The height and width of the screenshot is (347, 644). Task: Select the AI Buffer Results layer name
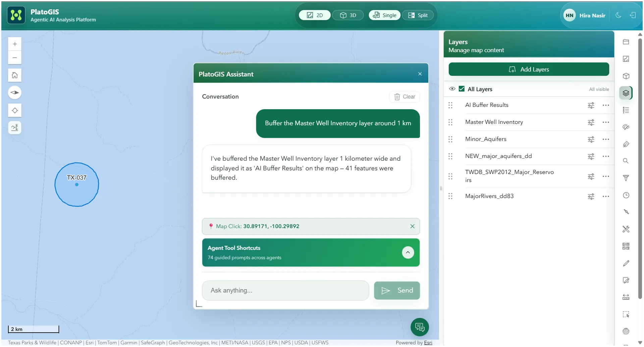(x=487, y=105)
